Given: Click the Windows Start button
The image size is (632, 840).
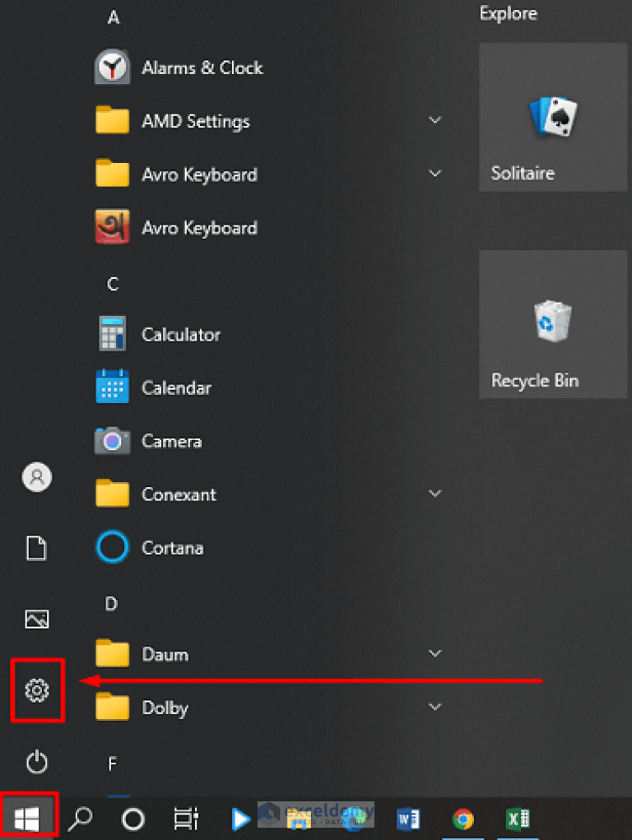Looking at the screenshot, I should (x=27, y=819).
